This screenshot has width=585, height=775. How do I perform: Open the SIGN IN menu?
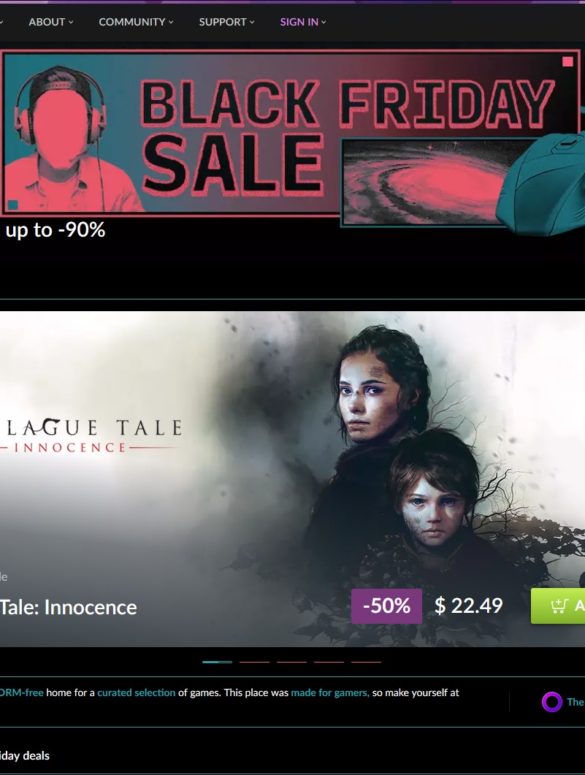point(303,22)
